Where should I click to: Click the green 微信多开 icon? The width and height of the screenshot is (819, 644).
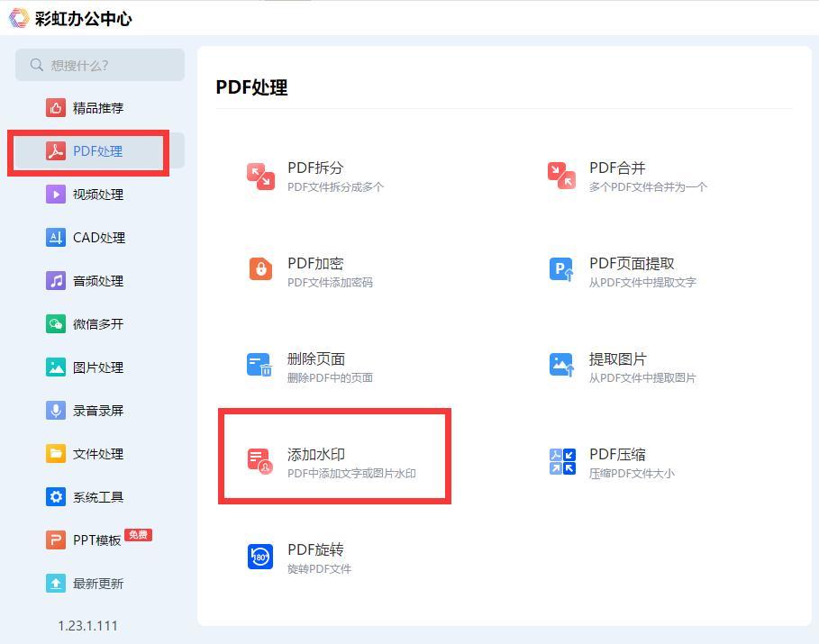coord(56,324)
